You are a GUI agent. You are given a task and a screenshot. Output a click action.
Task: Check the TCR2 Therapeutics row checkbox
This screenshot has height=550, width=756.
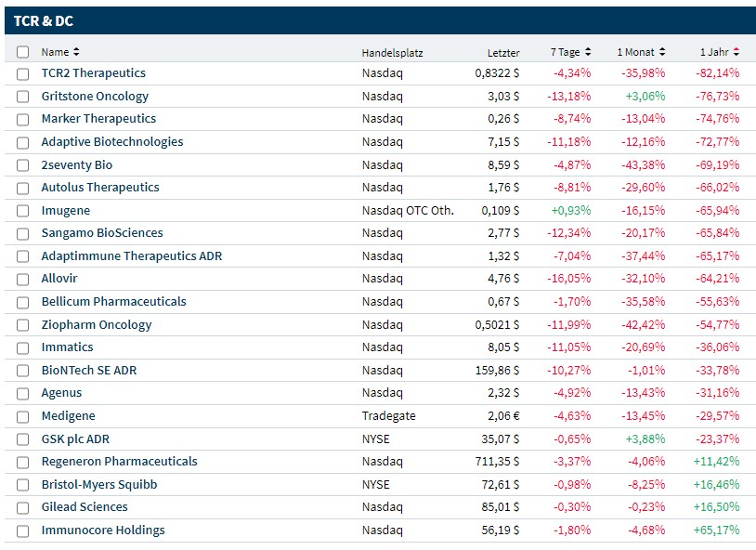[23, 73]
